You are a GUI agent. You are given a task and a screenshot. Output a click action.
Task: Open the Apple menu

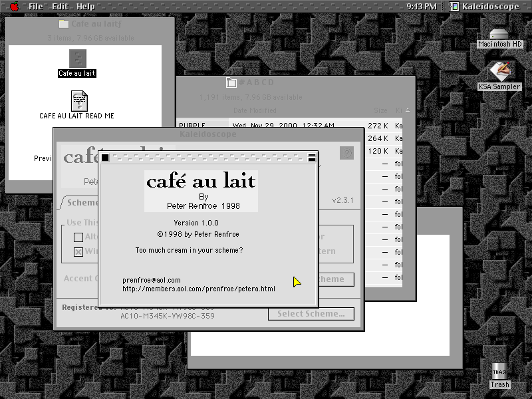pyautogui.click(x=14, y=7)
